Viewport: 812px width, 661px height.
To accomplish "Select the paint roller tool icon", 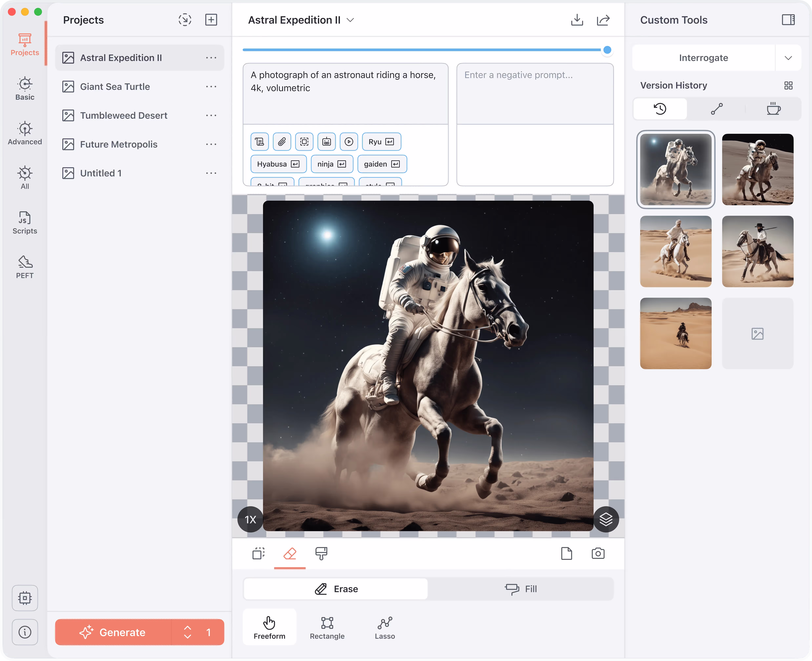I will 321,554.
